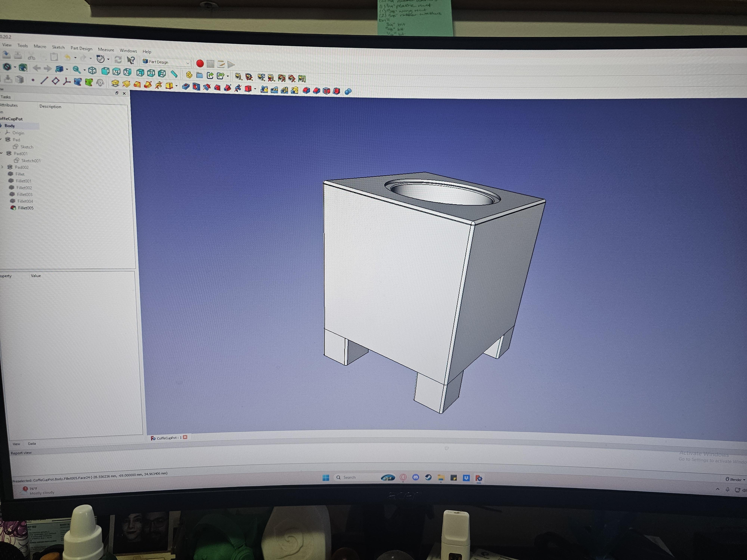Screen dimensions: 747x560
Task: Click the green sub-shape binder icon
Action: coord(89,82)
